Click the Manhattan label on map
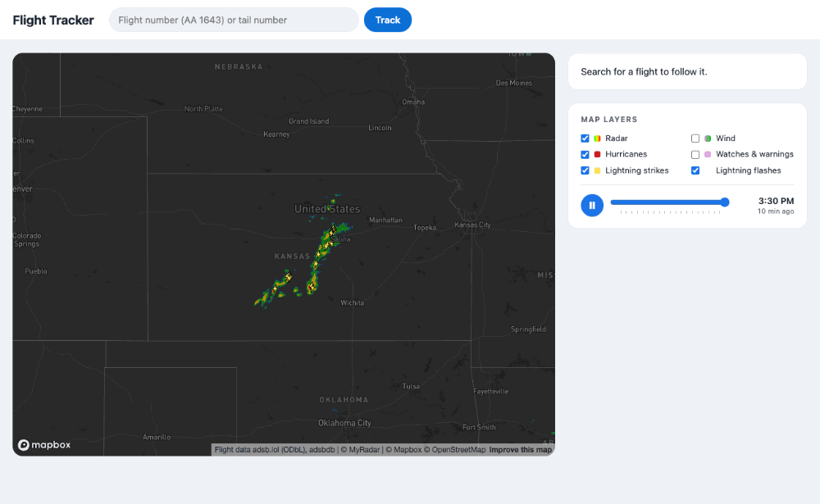This screenshot has width=820, height=504. (x=386, y=220)
